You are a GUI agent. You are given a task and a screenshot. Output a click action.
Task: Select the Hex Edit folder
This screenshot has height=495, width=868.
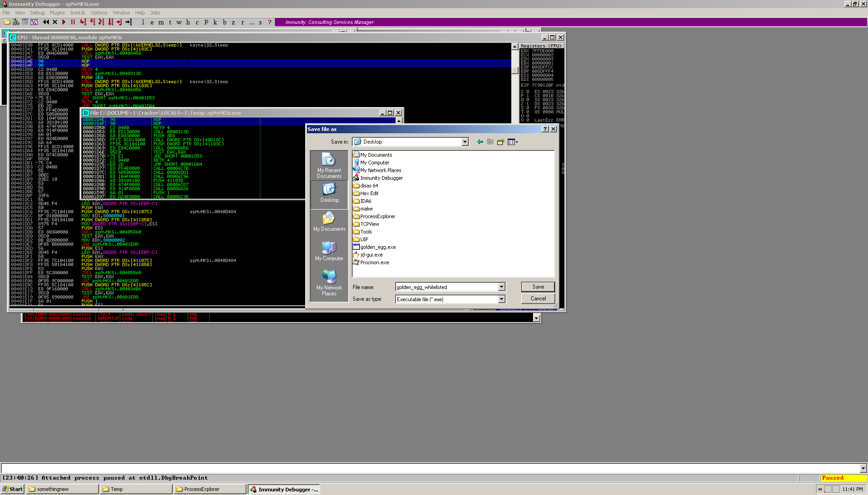click(x=366, y=193)
